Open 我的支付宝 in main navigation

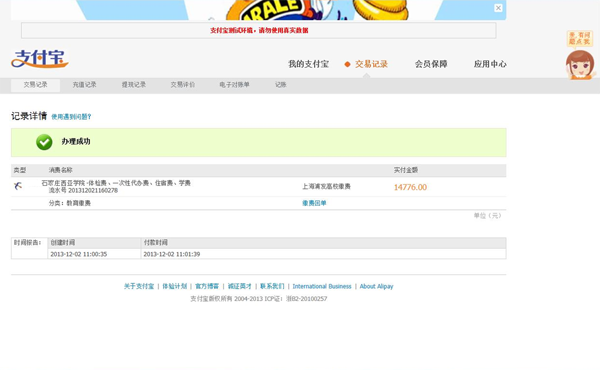308,64
